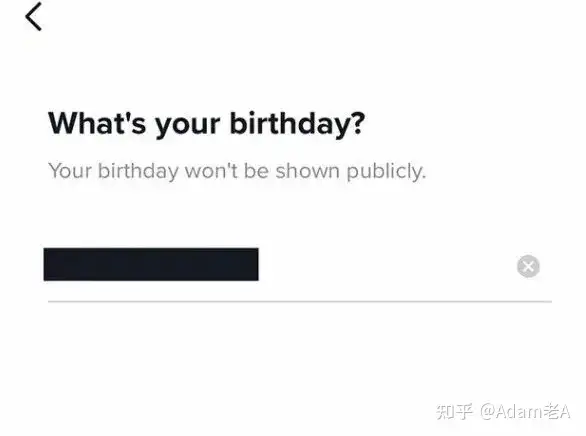Image resolution: width=586 pixels, height=436 pixels.
Task: Clear the birthday field with the X icon
Action: coord(528,266)
